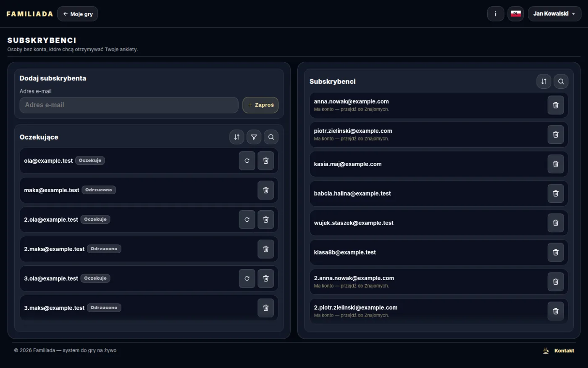
Task: Delete pending invite ola@example.test
Action: pyautogui.click(x=266, y=161)
